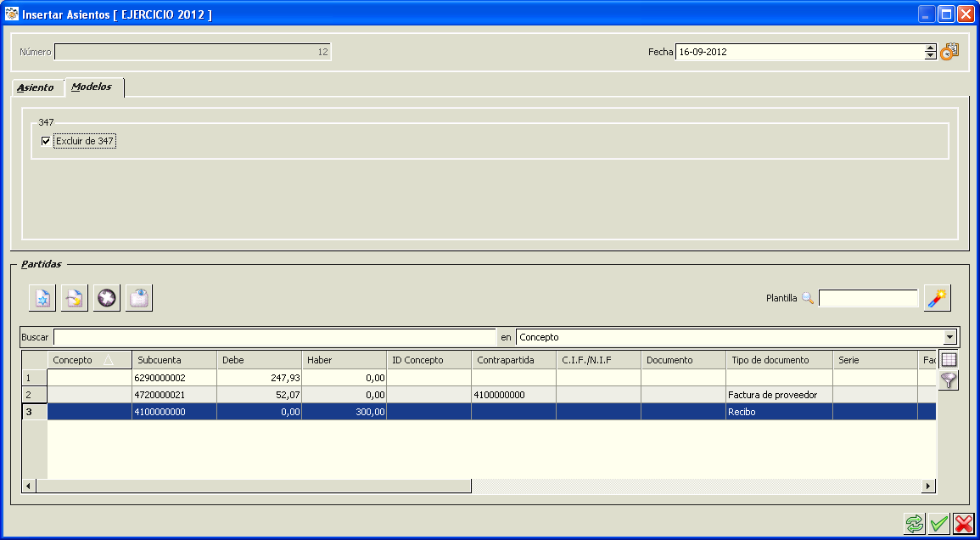Open the calendar icon next to Fecha
The image size is (980, 540).
point(949,52)
